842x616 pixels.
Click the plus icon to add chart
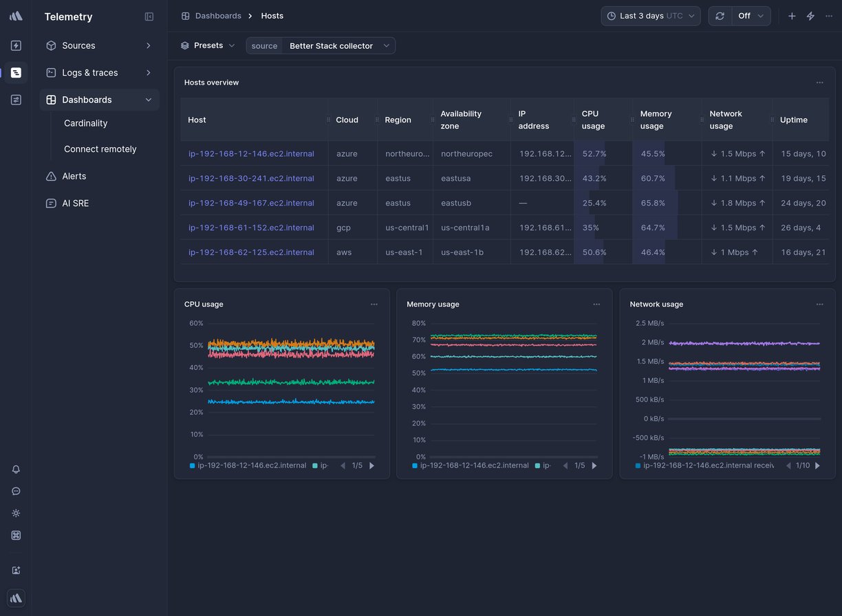[x=792, y=16]
